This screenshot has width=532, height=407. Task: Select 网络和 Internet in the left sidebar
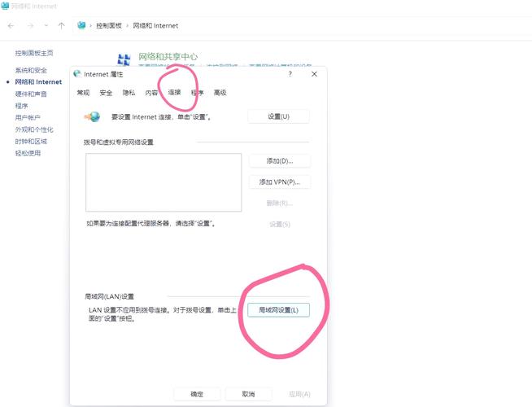(38, 82)
